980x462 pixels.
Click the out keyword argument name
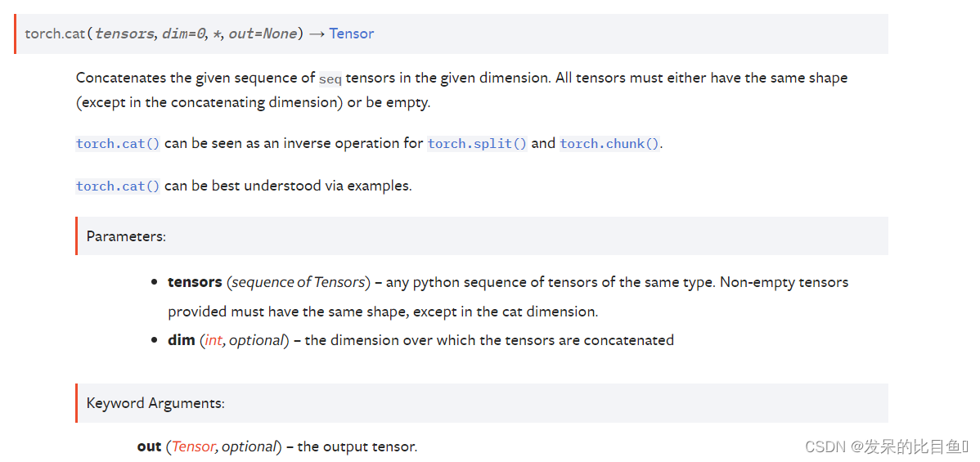pyautogui.click(x=150, y=446)
